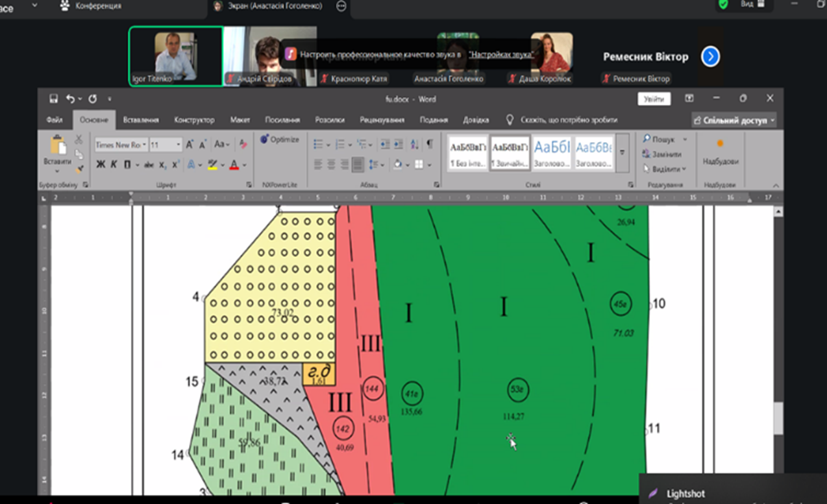
Task: Click the Increase Font Size icon
Action: click(190, 144)
